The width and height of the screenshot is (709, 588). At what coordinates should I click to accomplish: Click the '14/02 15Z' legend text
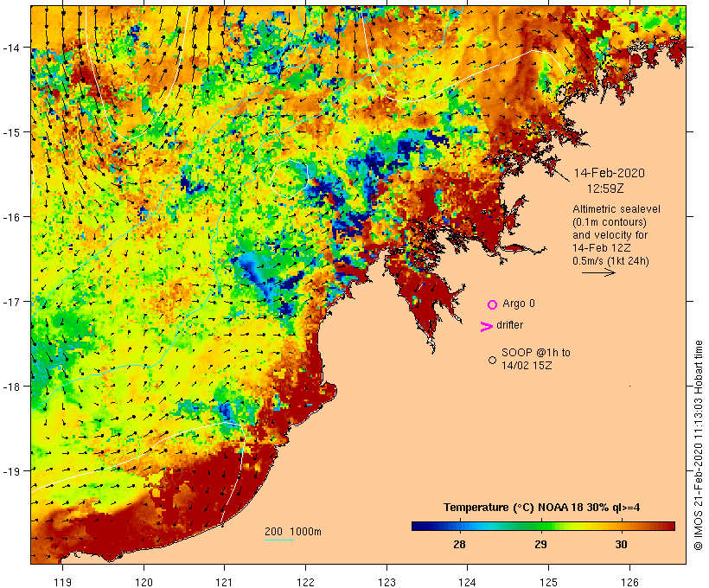[527, 366]
